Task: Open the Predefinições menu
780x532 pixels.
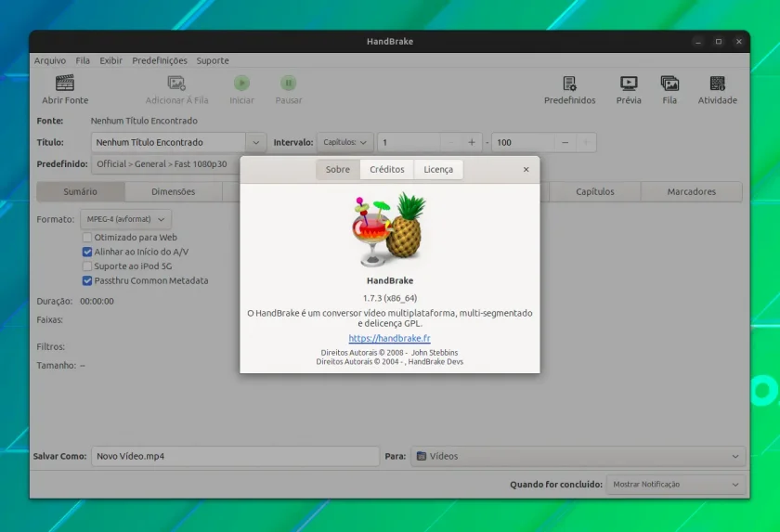Action: (160, 60)
